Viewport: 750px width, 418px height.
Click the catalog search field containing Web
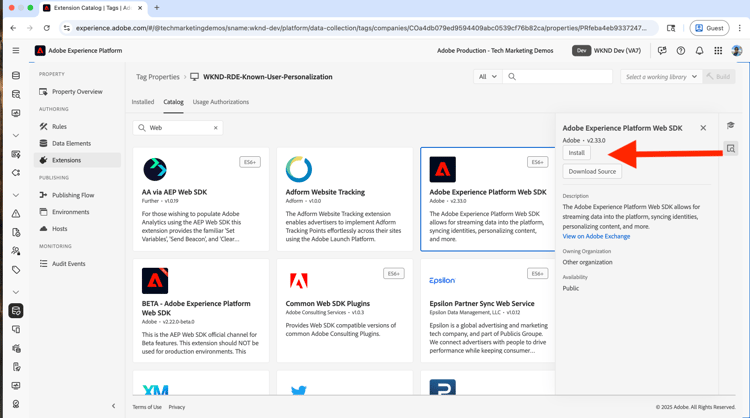pyautogui.click(x=178, y=128)
